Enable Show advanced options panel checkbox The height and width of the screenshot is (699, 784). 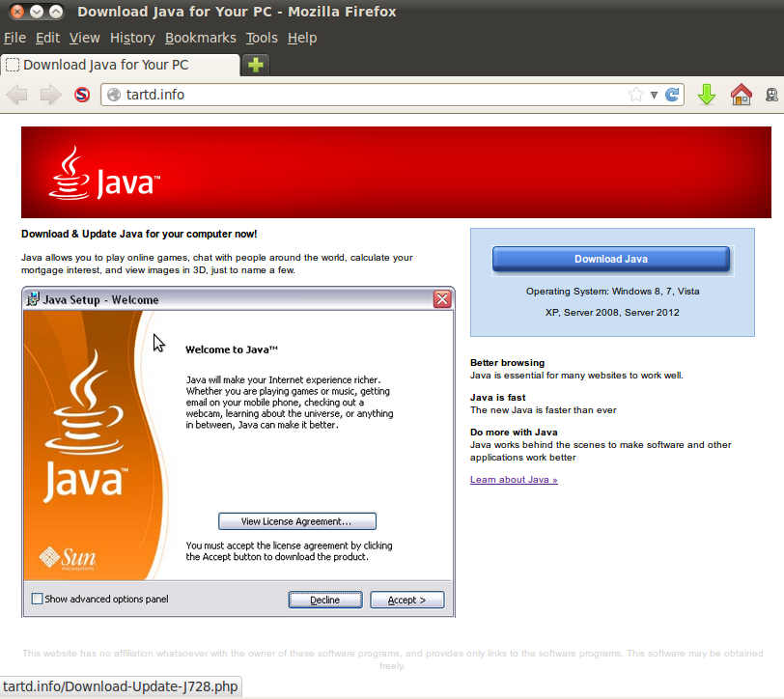click(x=38, y=599)
